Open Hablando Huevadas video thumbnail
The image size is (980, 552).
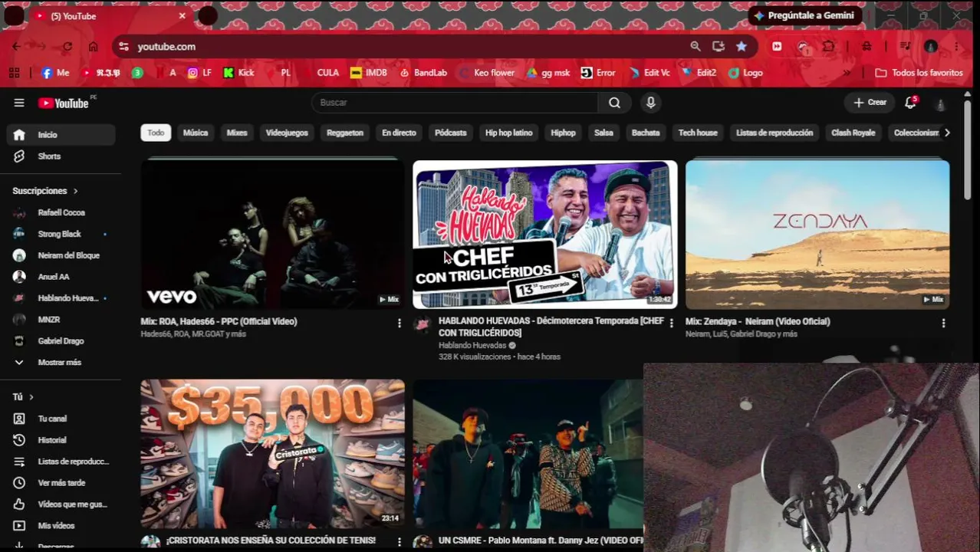coord(544,234)
